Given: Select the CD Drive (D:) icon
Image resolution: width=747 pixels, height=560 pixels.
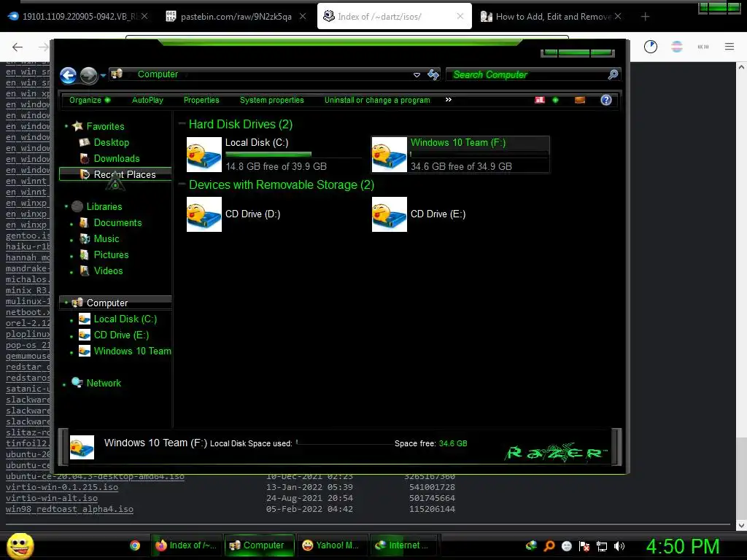Looking at the screenshot, I should [x=204, y=214].
